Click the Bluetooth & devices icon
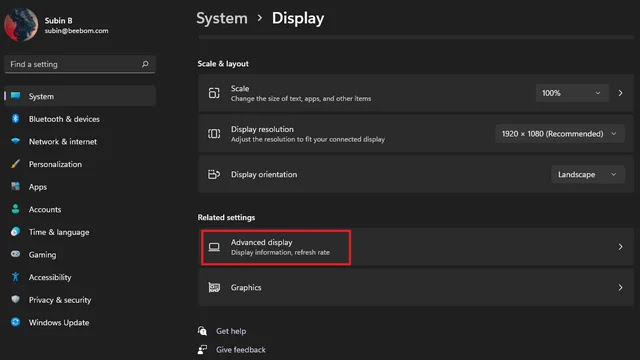This screenshot has width=640, height=360. (16, 119)
